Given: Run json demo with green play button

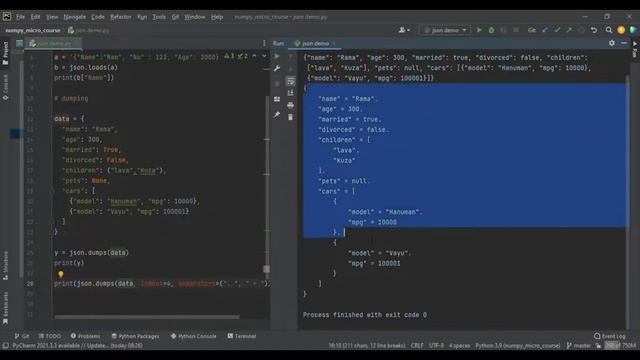Looking at the screenshot, I should pos(479,30).
